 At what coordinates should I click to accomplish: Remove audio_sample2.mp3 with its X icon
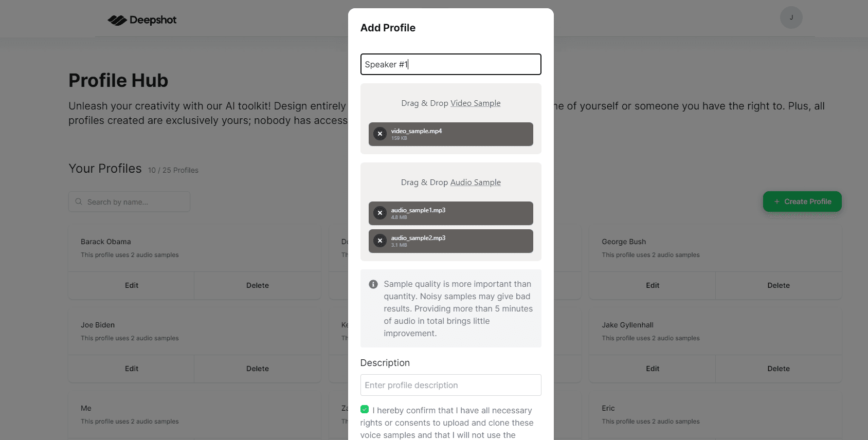pyautogui.click(x=379, y=241)
